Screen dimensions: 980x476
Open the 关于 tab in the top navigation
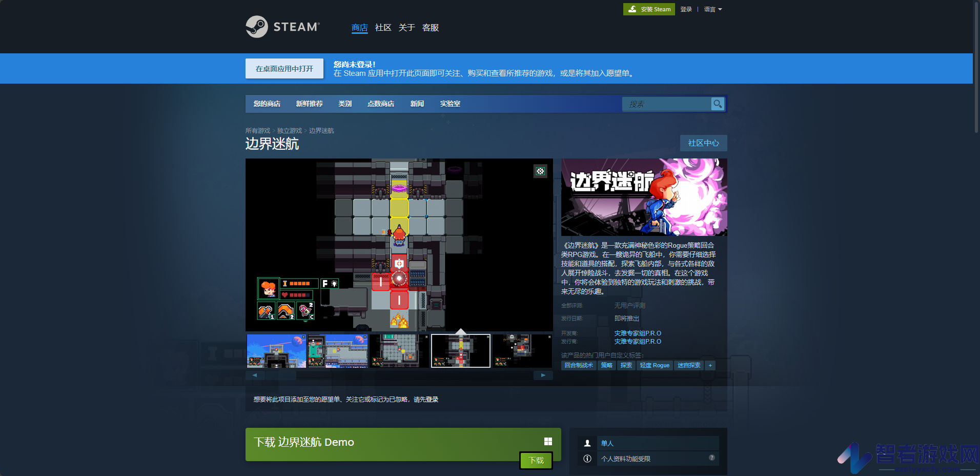[407, 28]
